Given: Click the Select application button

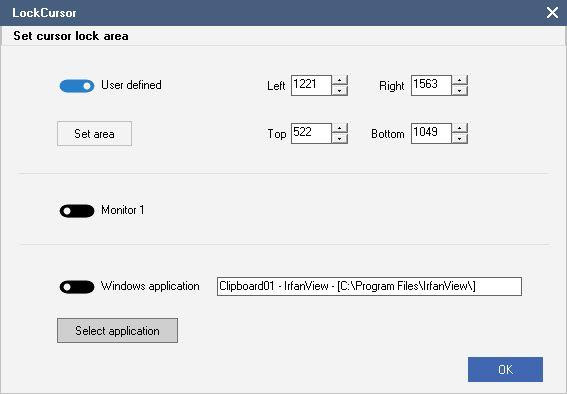Looking at the screenshot, I should (118, 330).
